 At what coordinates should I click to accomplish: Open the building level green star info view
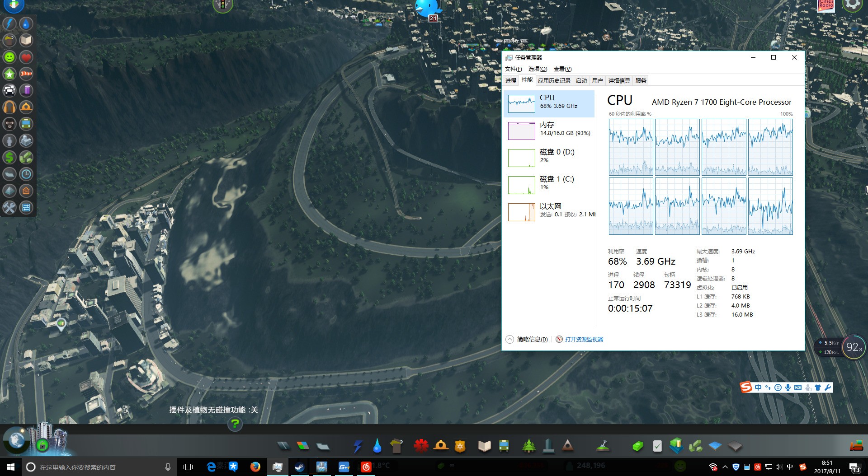[x=9, y=74]
